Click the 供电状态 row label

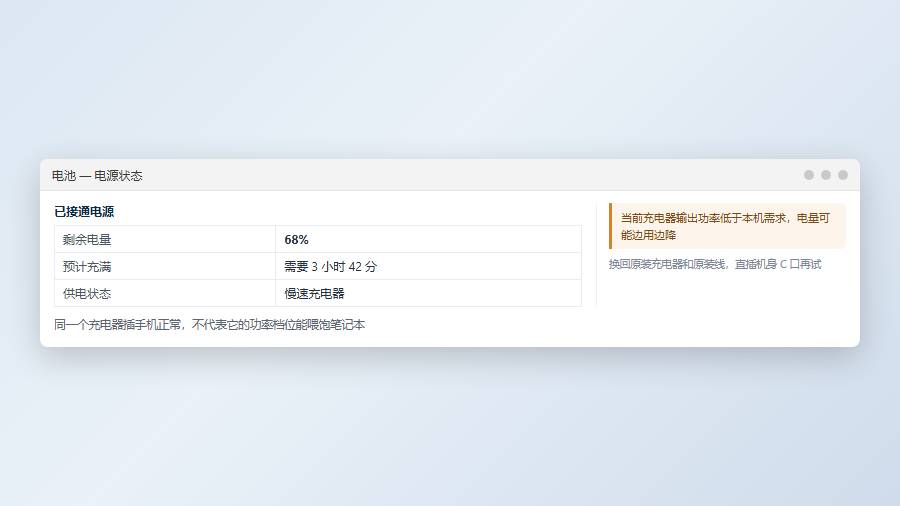(x=87, y=293)
